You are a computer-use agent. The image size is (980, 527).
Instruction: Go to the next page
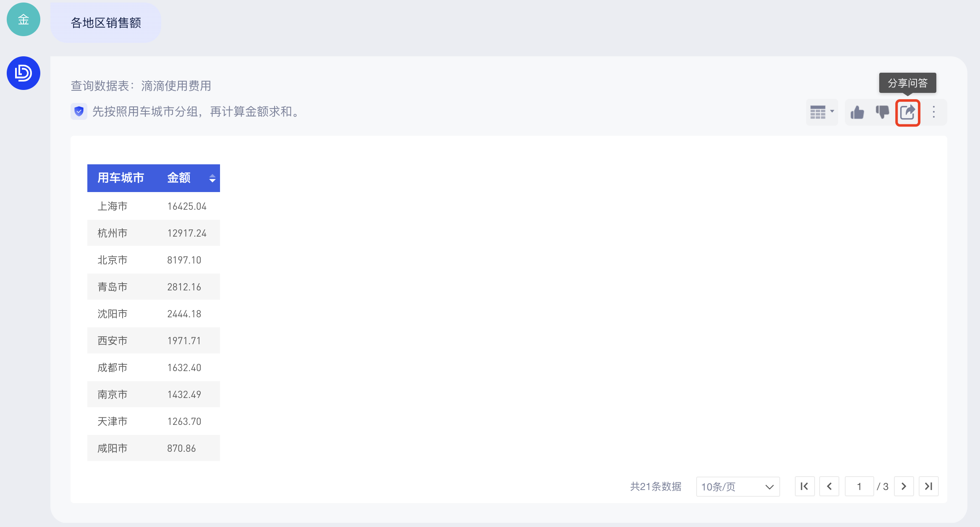tap(904, 487)
